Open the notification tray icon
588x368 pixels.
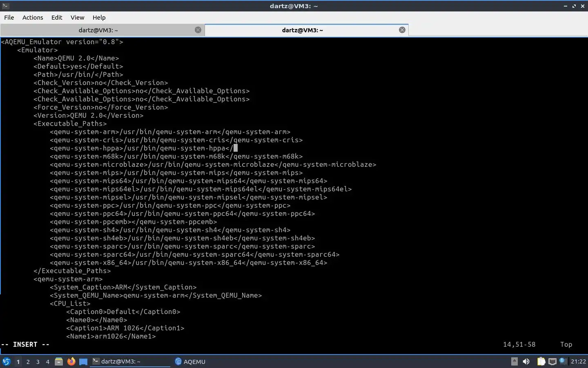click(563, 361)
